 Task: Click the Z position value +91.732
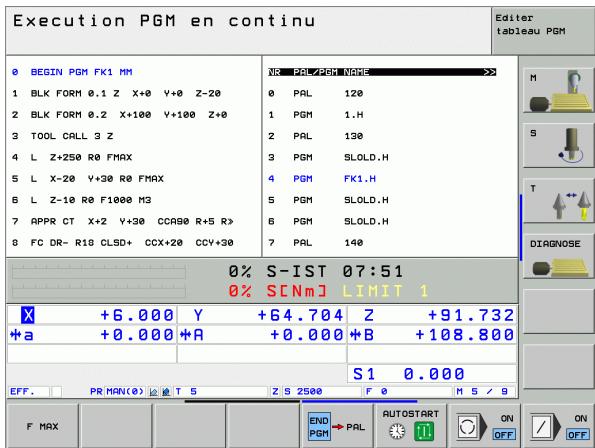(471, 315)
